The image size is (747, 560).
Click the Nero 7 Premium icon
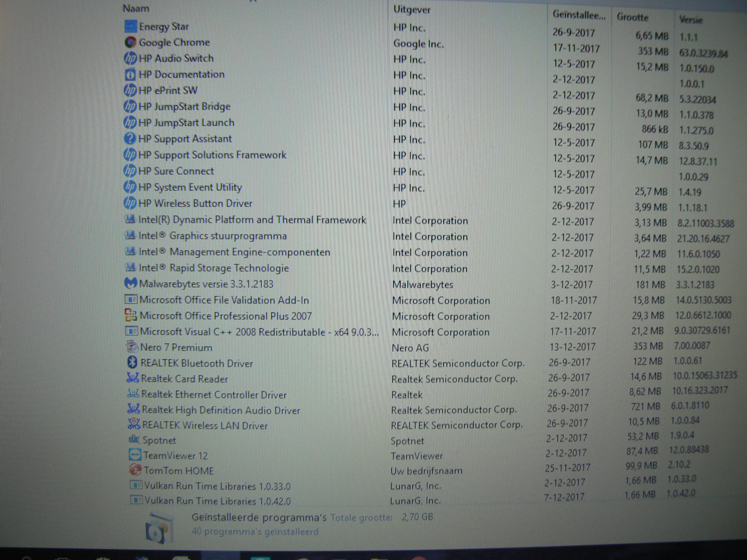[132, 347]
